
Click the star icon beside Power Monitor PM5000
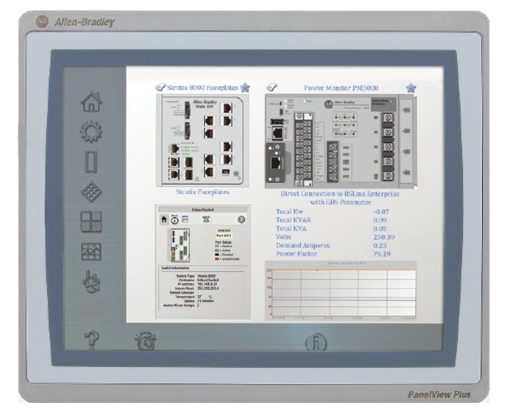(410, 88)
